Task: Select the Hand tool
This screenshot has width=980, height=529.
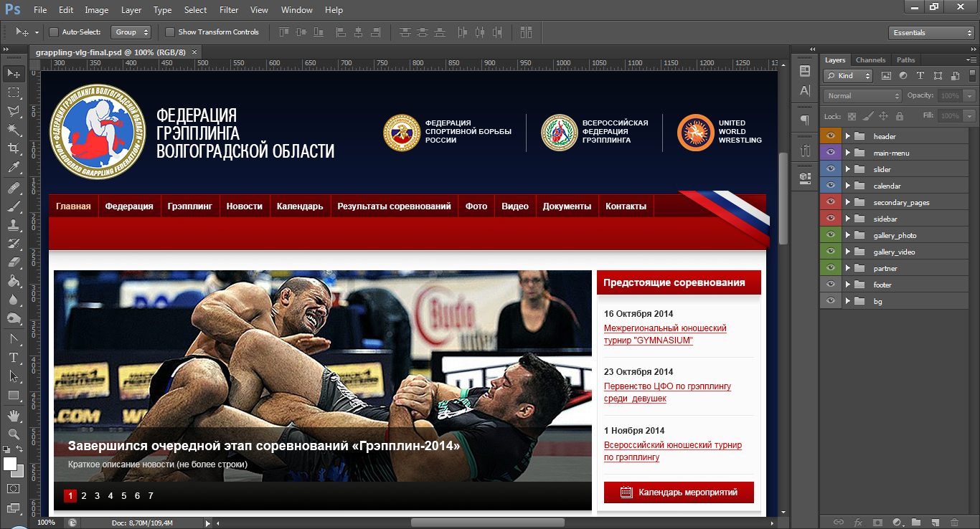Action: point(14,416)
